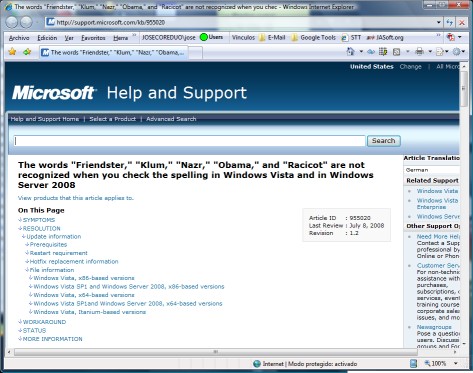Click the Internet zone globe in status bar
Screen dimensions: 473x373
tap(257, 364)
